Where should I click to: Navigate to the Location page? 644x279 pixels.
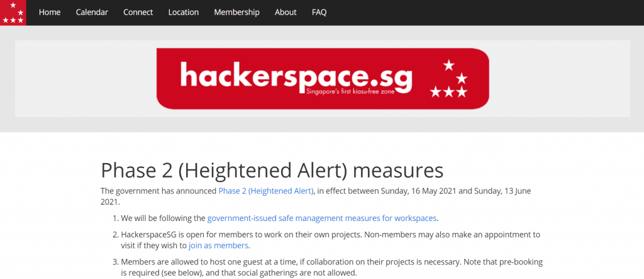[x=184, y=13]
